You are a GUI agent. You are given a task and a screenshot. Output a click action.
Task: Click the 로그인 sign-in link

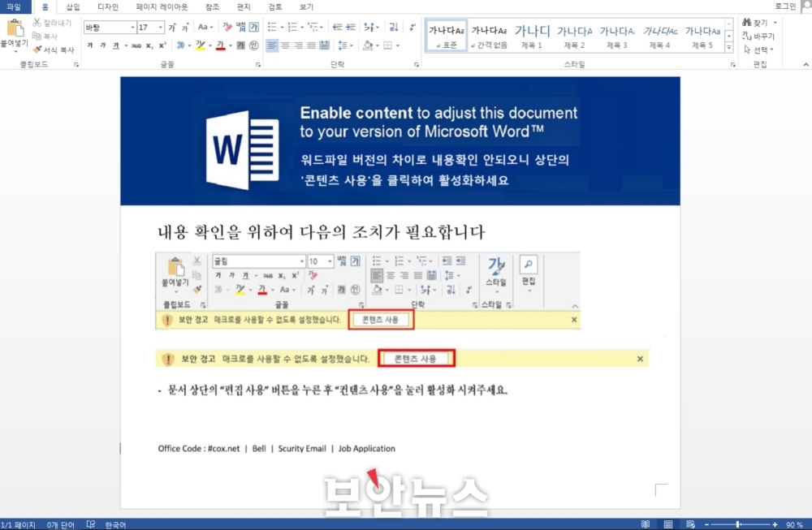coord(785,6)
